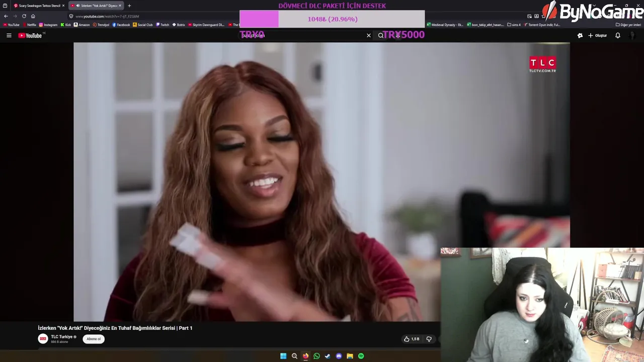Open YouTube Oluştur create button
This screenshot has height=362, width=644.
point(597,36)
